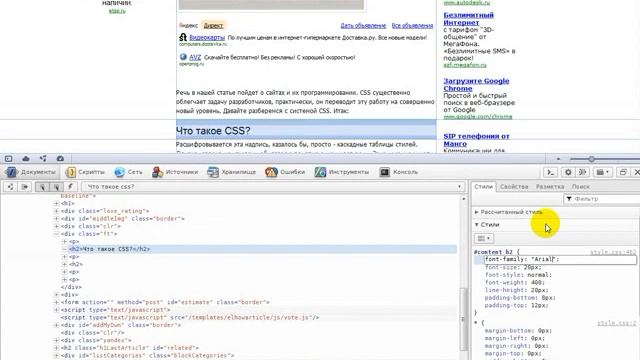Switch to the Свойства tab
The image size is (640, 360).
pyautogui.click(x=514, y=187)
